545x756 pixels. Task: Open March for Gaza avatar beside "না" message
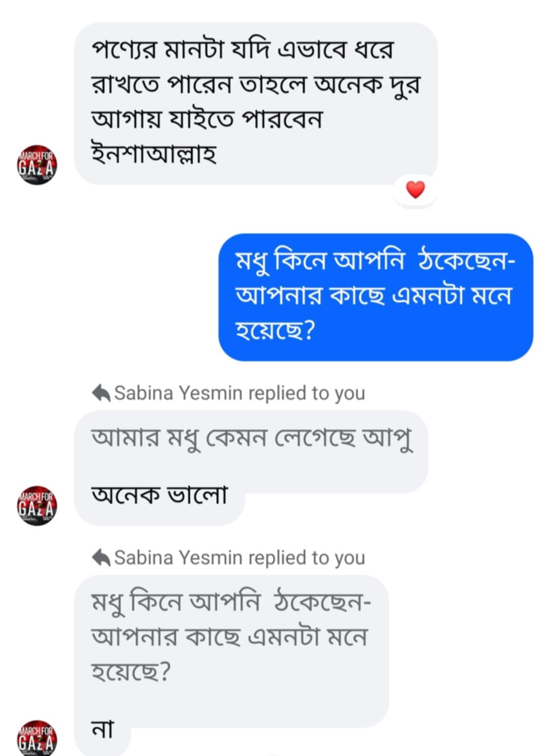click(x=37, y=738)
